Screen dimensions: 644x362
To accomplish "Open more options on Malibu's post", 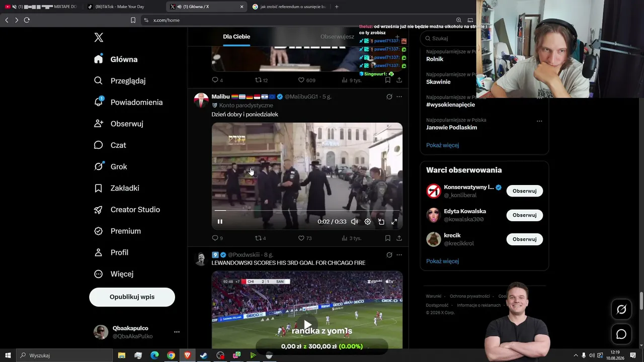I will point(399,97).
